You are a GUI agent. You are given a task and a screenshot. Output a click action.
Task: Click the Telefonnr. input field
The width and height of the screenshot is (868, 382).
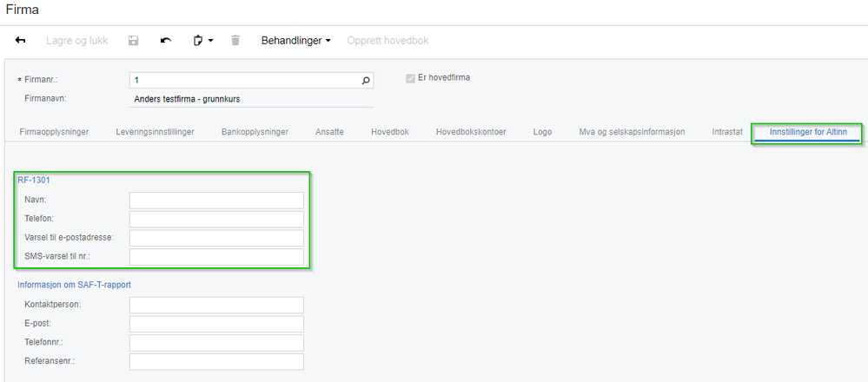tap(216, 343)
